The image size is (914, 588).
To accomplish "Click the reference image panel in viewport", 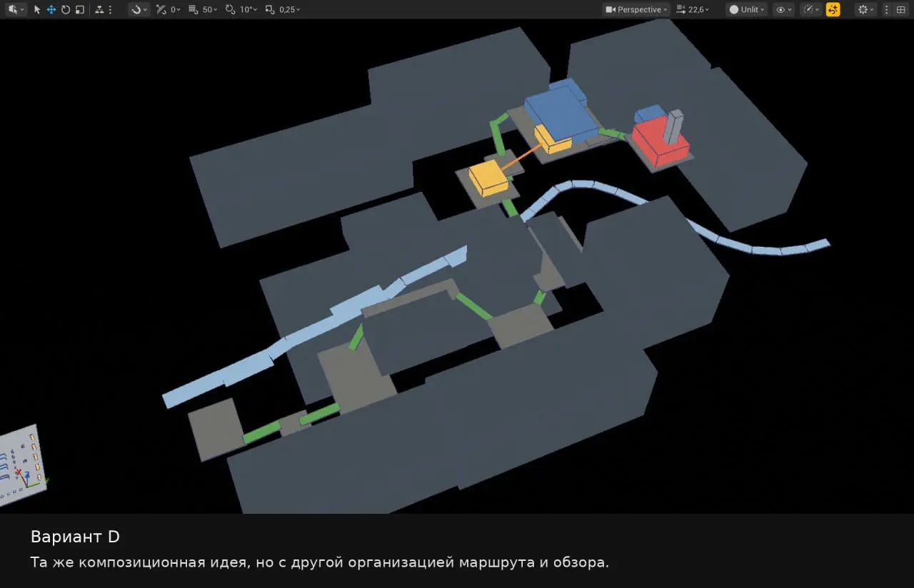I will coord(21,467).
